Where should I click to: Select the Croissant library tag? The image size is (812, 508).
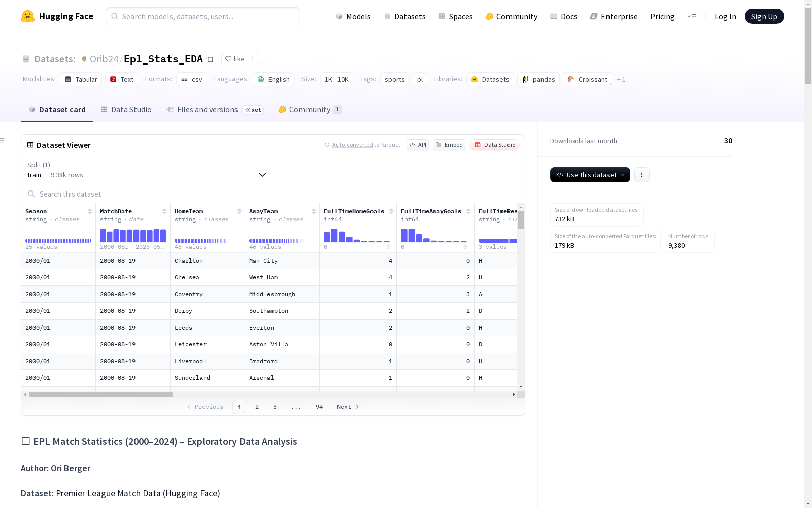588,79
